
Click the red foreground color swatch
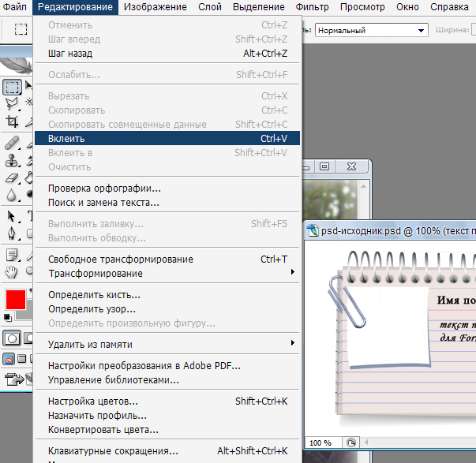(14, 300)
